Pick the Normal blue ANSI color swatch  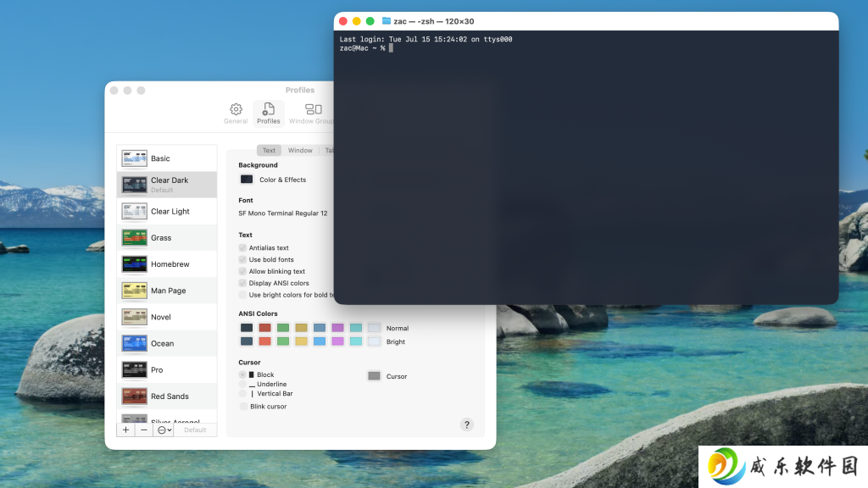320,328
